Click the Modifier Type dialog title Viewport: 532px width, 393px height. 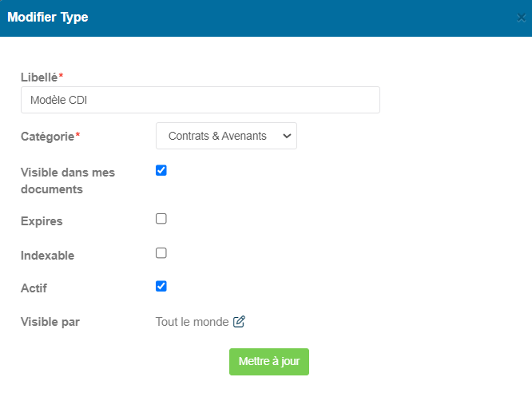(48, 18)
